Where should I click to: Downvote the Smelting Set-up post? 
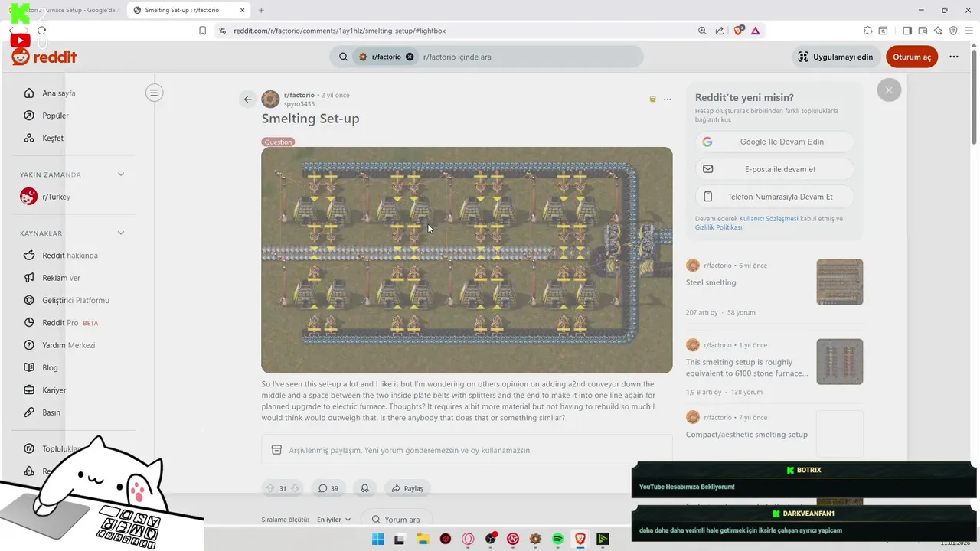coord(295,488)
